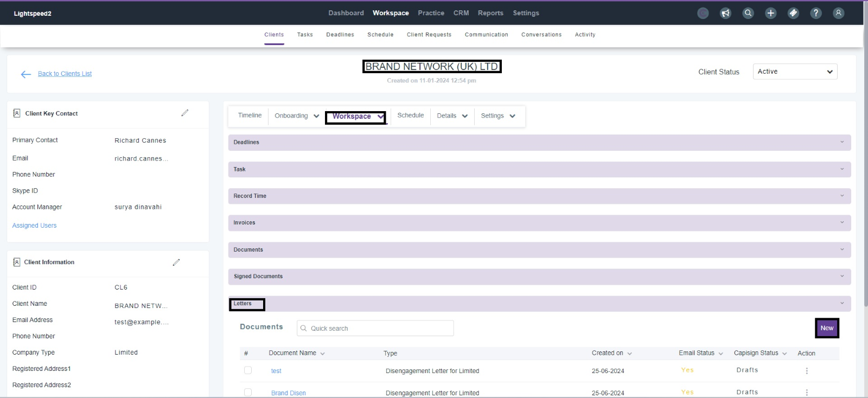
Task: Click the Client Key Contact panel icon
Action: pos(17,113)
